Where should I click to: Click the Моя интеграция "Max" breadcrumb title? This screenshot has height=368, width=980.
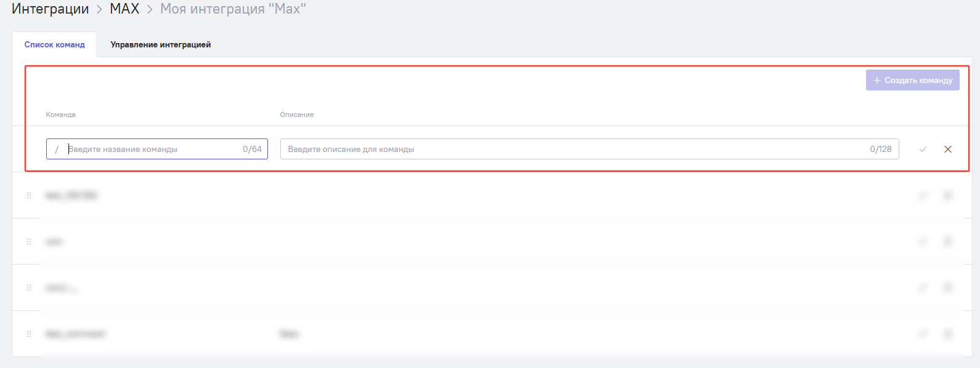point(233,9)
